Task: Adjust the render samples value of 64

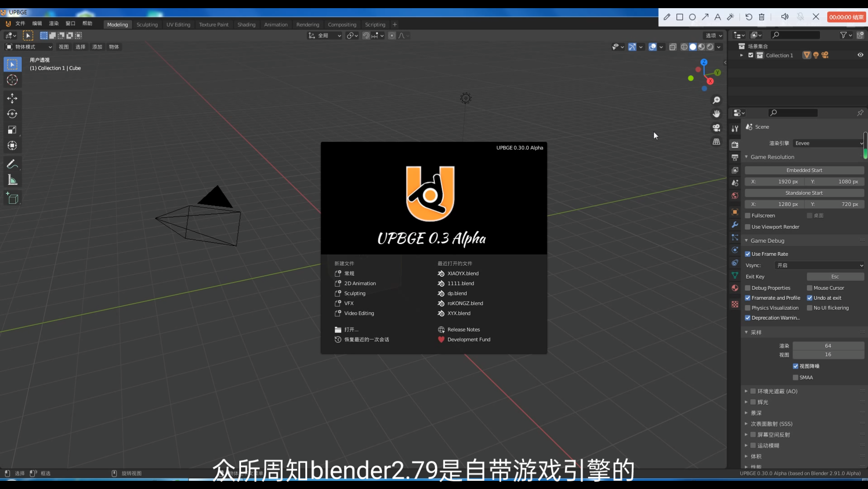Action: coord(828,345)
